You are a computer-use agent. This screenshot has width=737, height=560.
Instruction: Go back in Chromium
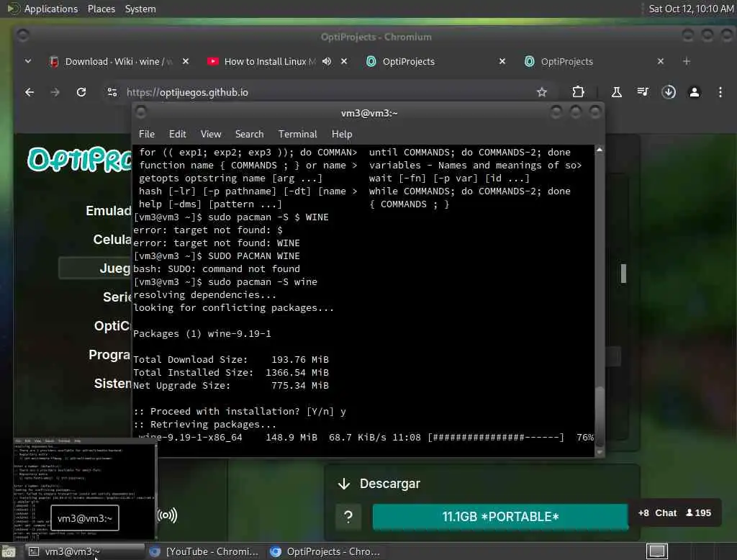click(x=29, y=92)
